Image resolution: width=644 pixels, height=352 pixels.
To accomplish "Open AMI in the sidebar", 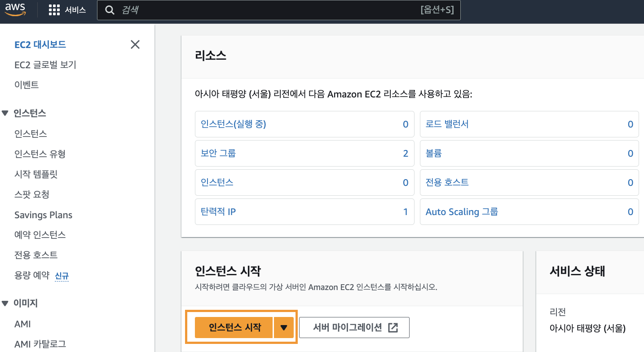I will tap(22, 324).
